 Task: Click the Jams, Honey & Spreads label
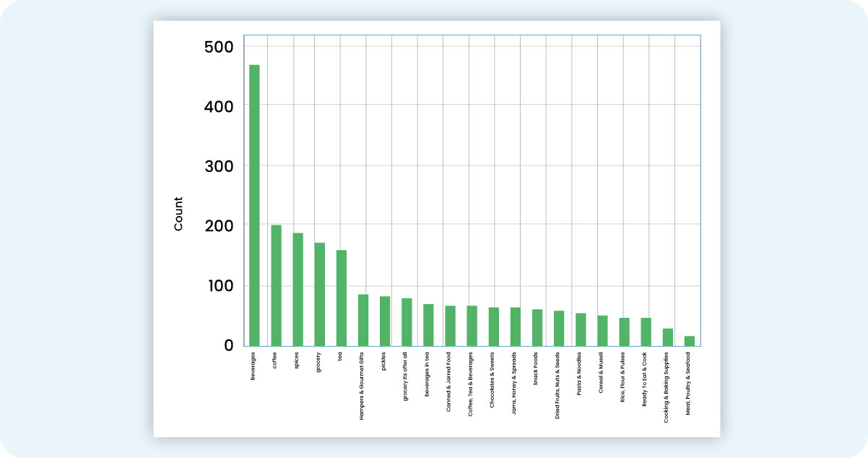(515, 383)
